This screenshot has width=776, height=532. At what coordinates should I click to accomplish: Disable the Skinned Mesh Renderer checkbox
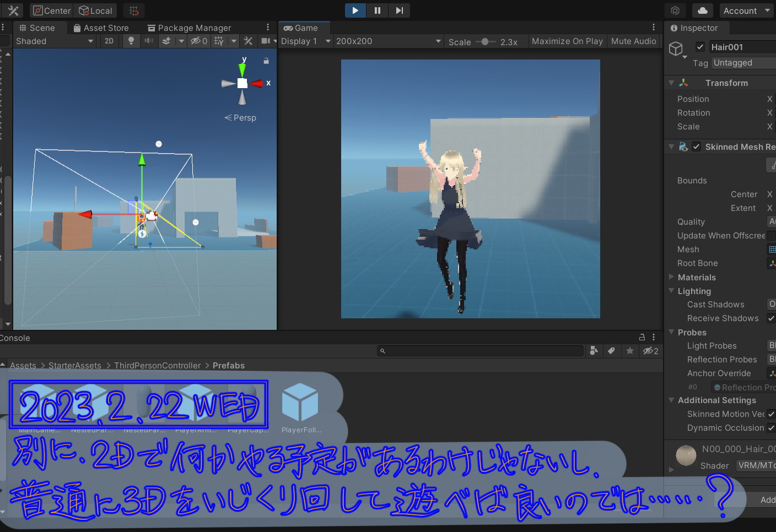(x=697, y=146)
